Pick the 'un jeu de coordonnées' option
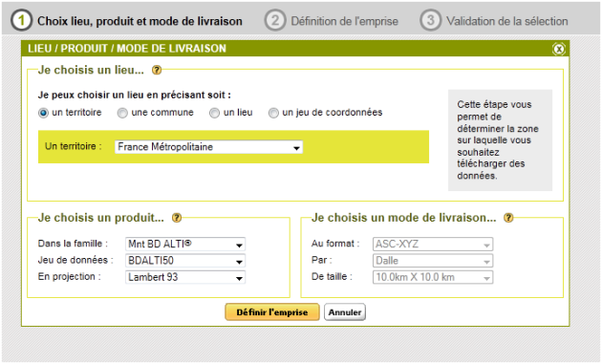Screen dimensions: 602x364 pos(273,113)
